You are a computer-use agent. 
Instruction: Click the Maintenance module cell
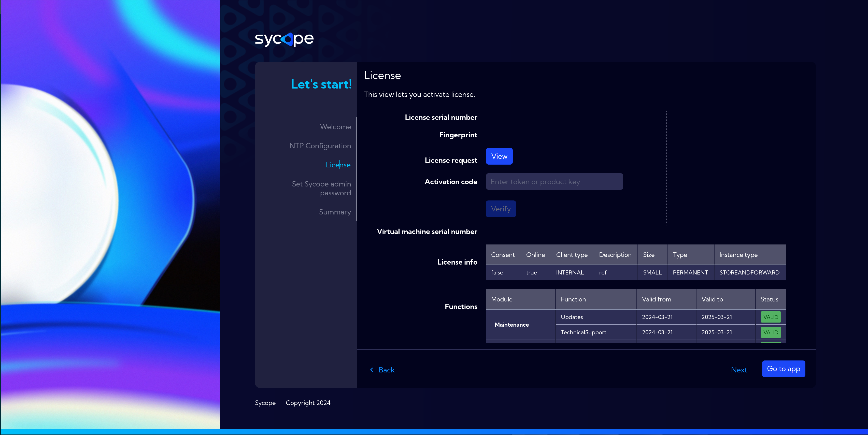pos(520,325)
